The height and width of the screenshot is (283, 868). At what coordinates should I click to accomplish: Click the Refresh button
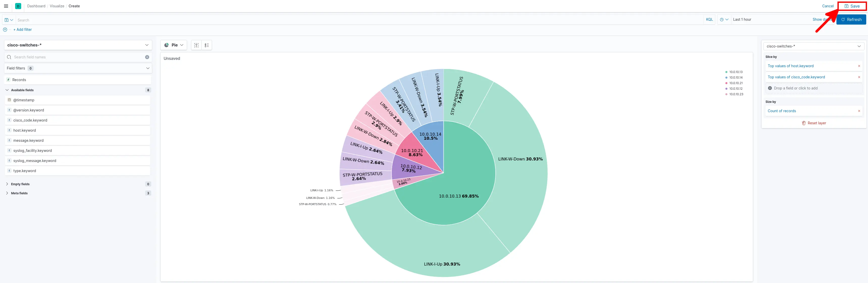(x=851, y=19)
